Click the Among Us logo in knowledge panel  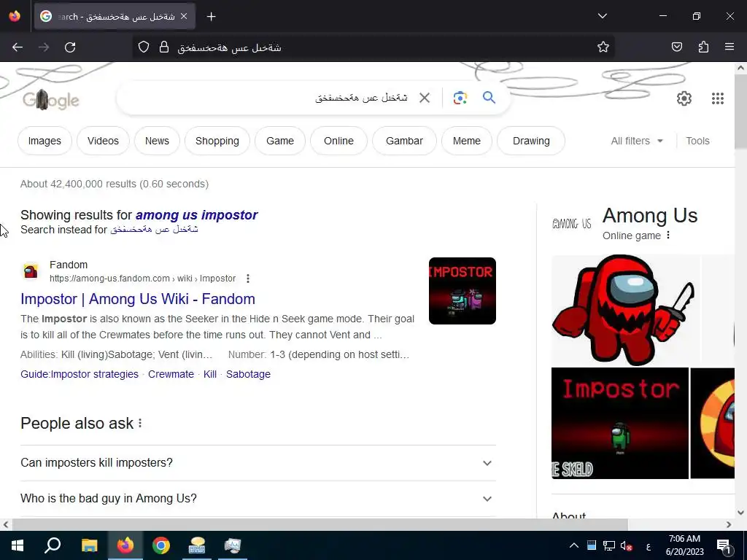[572, 223]
